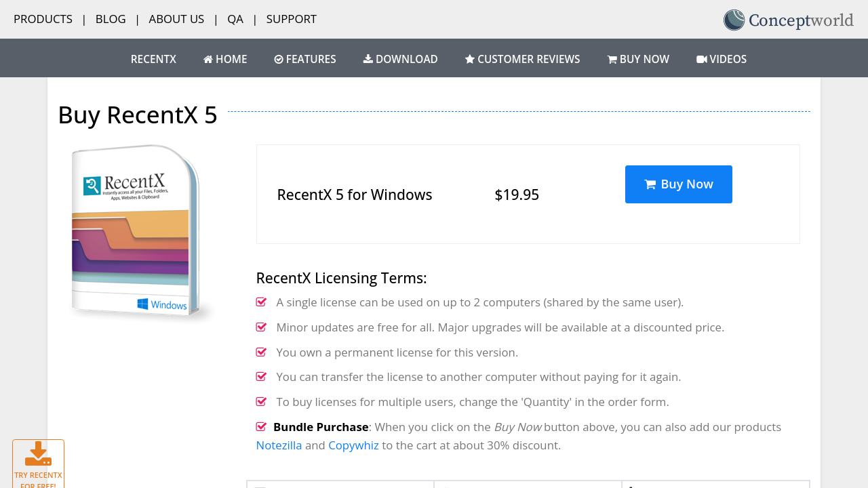Click the checkmark beside the permanent license term
868x488 pixels.
(x=261, y=352)
